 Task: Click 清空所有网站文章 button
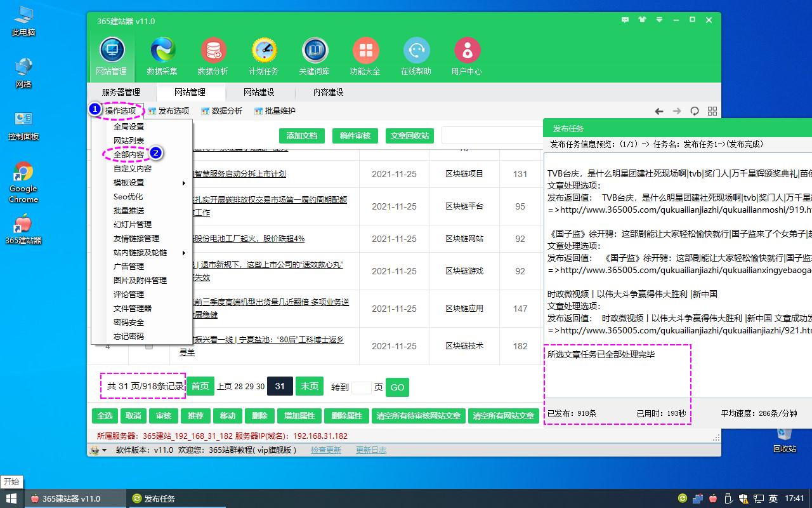click(504, 416)
